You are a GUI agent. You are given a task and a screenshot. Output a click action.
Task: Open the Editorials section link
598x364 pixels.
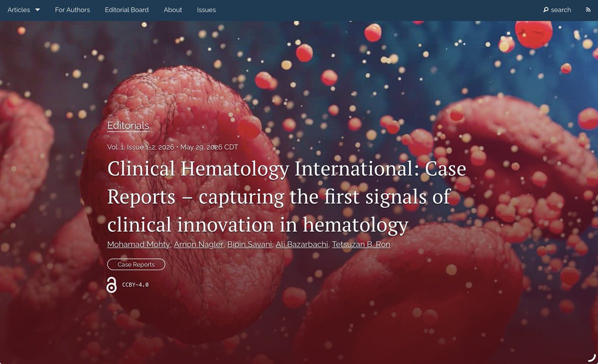pyautogui.click(x=128, y=125)
